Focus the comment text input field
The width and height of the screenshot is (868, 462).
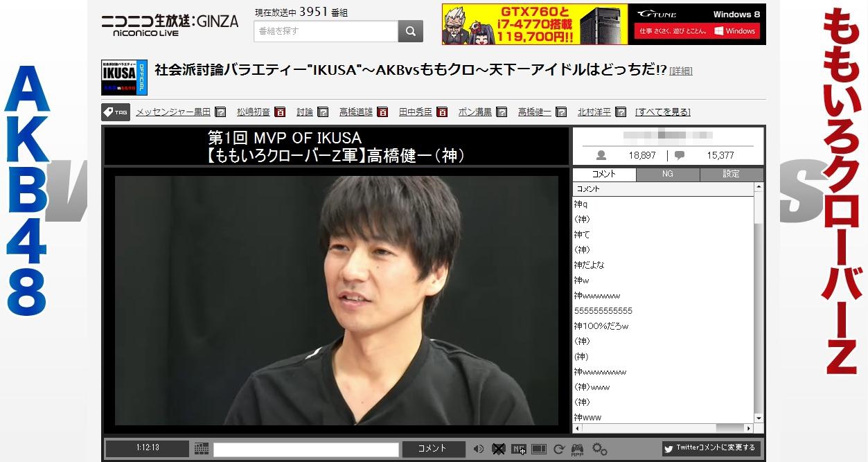coord(306,450)
